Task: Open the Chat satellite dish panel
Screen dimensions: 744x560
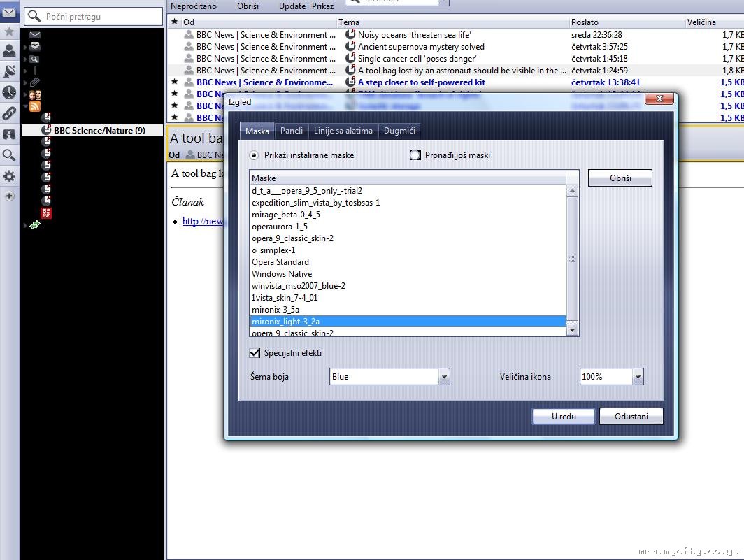Action: 9,71
